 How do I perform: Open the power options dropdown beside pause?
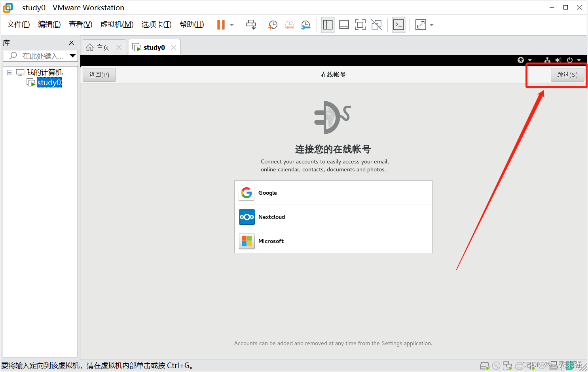[x=232, y=25]
